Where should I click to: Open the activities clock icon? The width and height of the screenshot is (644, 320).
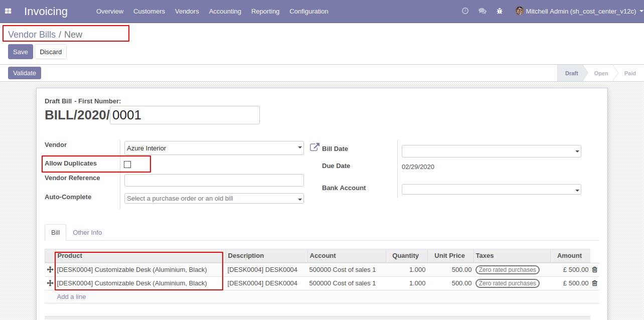465,11
